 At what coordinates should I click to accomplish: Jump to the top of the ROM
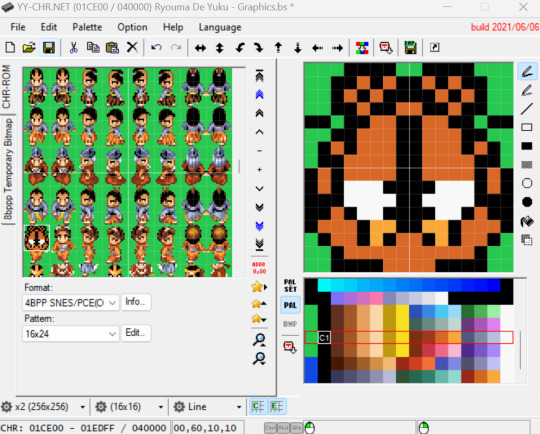point(259,76)
